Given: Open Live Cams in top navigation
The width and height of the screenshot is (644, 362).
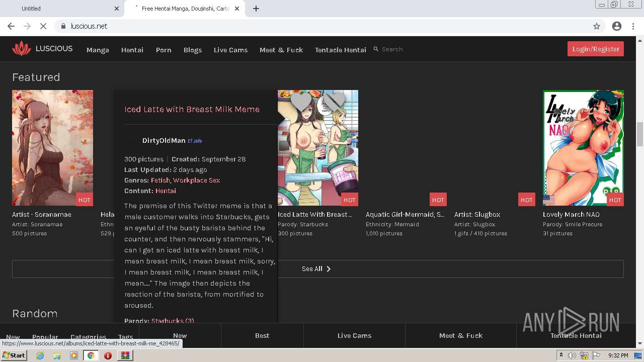Looking at the screenshot, I should tap(230, 50).
